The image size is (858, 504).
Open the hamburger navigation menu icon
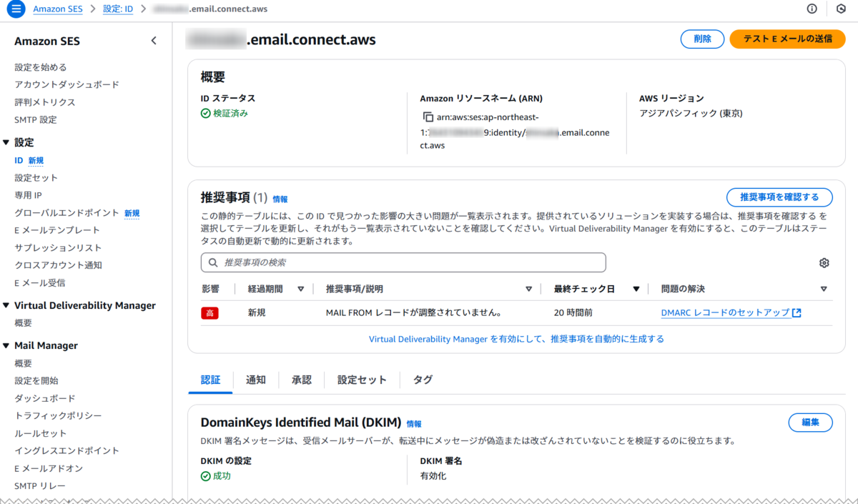(16, 9)
